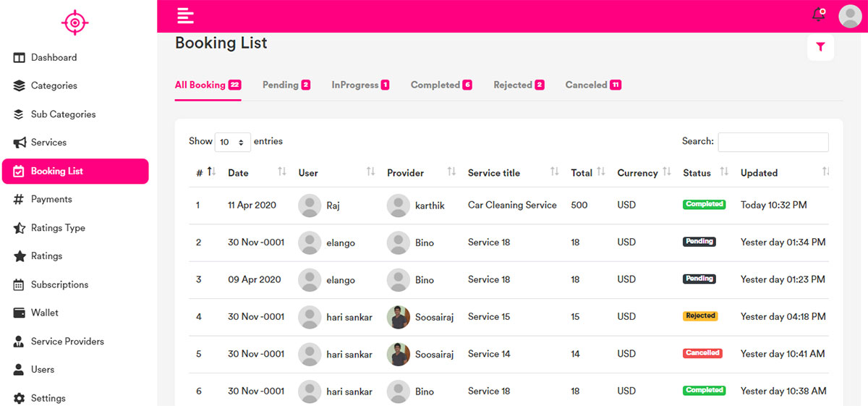
Task: Switch to the Canceled tab
Action: click(x=592, y=85)
